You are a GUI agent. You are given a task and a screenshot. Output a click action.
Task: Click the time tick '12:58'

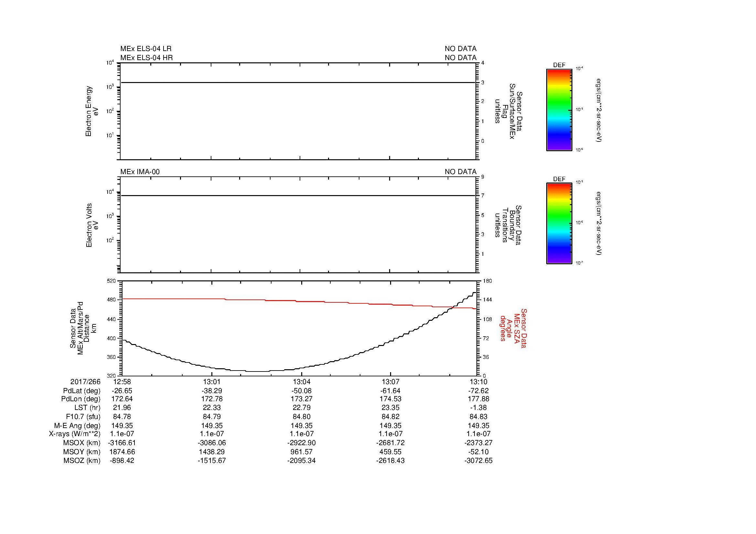click(122, 382)
